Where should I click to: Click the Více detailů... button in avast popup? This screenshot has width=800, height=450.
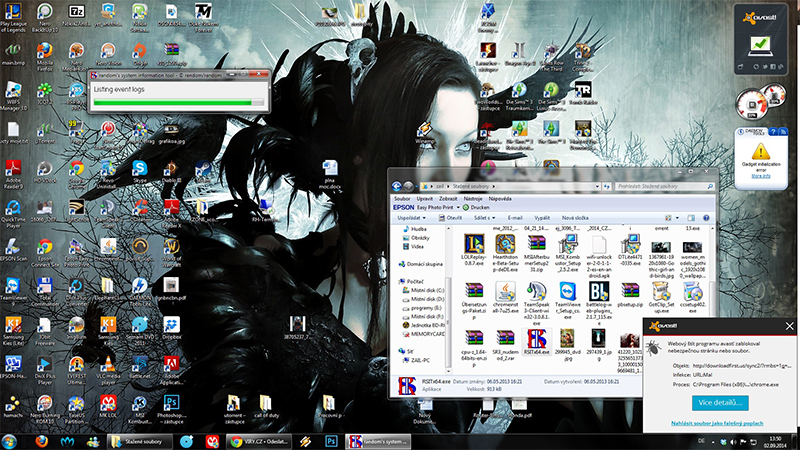coord(719,403)
